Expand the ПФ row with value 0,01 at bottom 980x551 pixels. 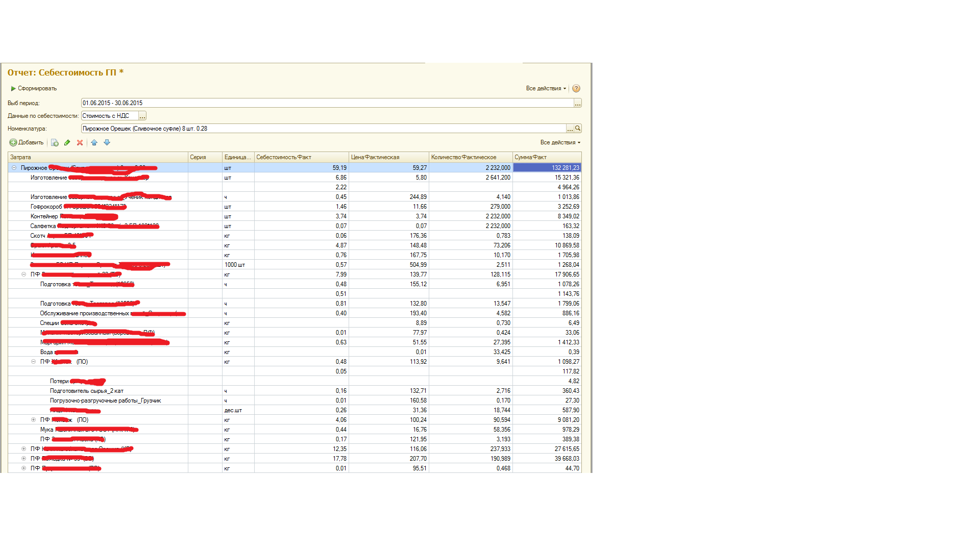[23, 468]
